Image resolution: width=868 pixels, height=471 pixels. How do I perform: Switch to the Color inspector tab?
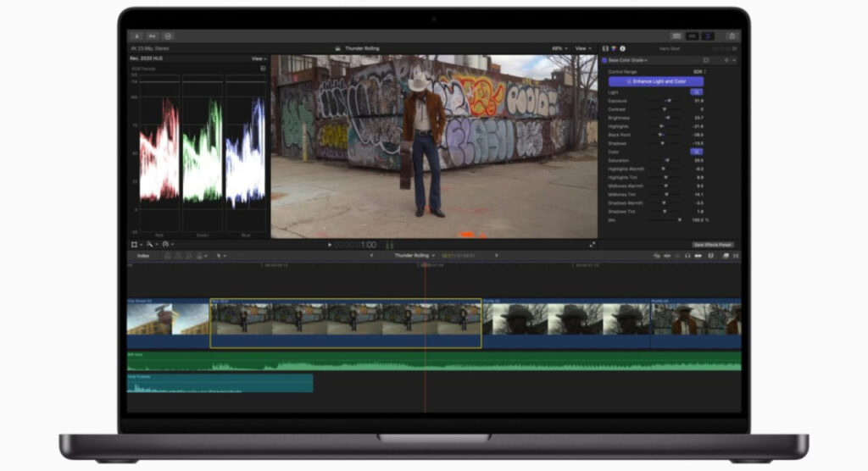click(614, 48)
